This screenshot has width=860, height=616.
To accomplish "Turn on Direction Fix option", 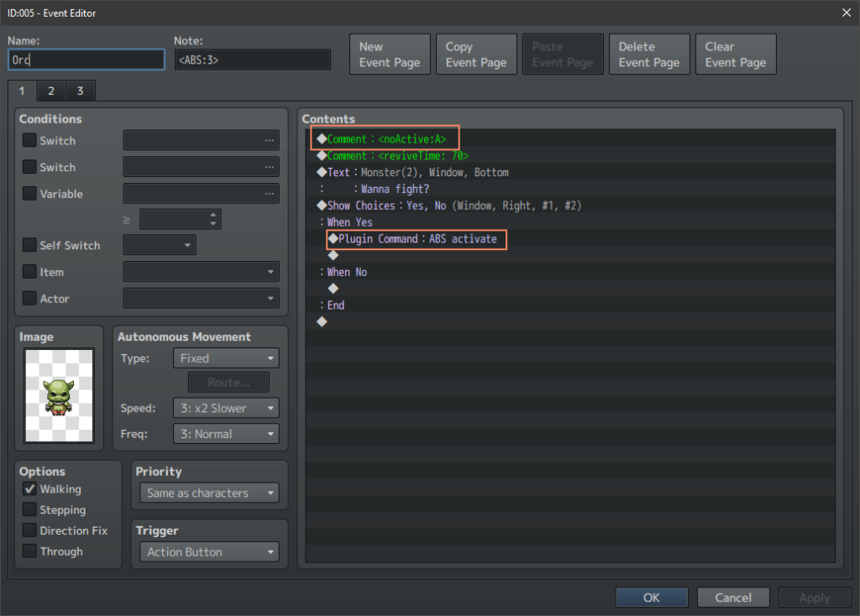I will 29,530.
